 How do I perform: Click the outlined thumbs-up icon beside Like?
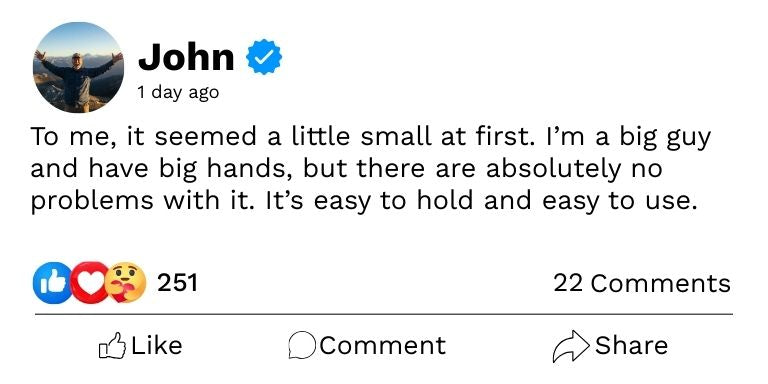click(112, 346)
